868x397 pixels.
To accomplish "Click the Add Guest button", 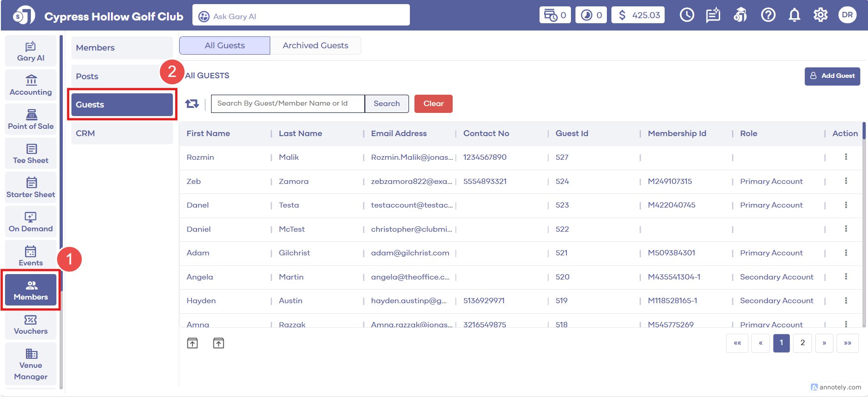I will coord(832,76).
